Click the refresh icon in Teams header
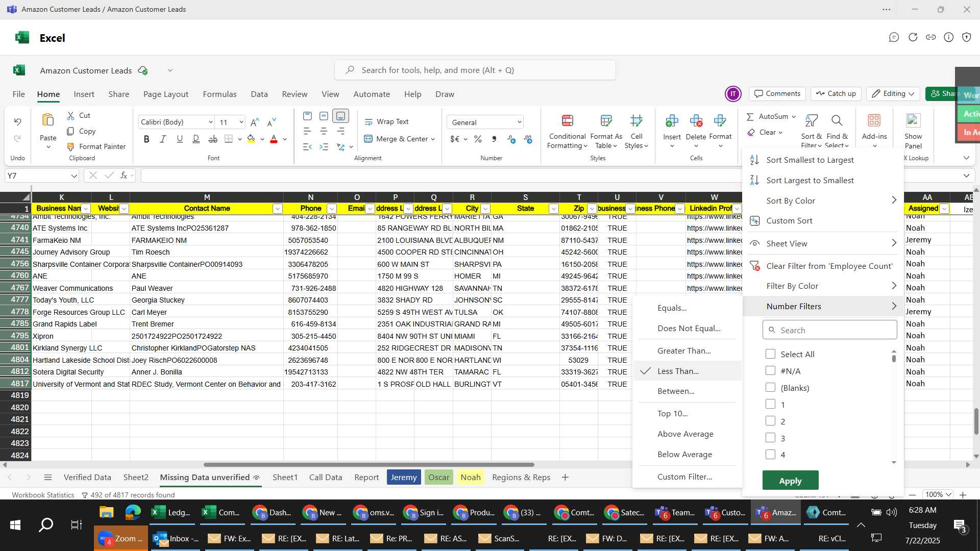The width and height of the screenshot is (980, 551). 913,37
